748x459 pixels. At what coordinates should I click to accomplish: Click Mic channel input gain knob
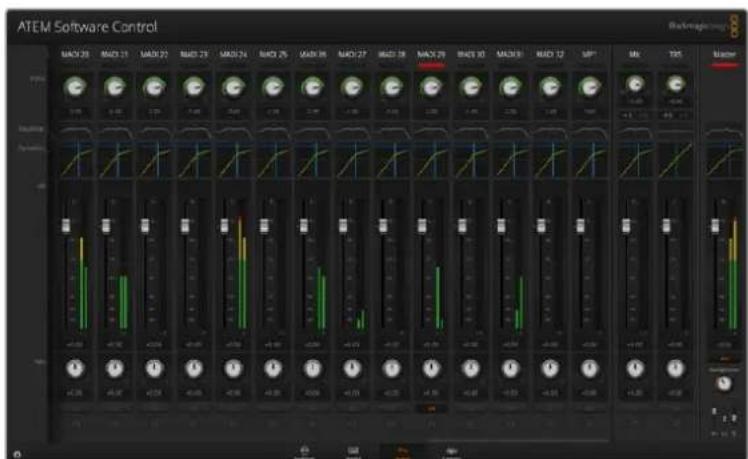635,84
